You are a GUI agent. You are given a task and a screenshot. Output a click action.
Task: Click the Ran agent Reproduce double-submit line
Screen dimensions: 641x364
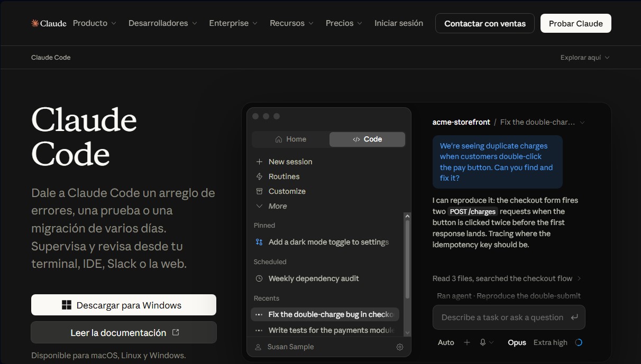(x=509, y=296)
